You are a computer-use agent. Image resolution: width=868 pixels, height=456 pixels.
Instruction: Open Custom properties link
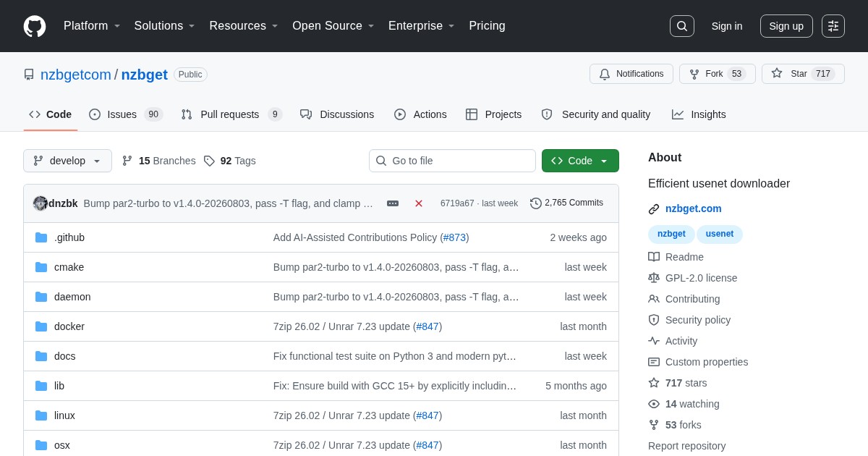point(698,362)
